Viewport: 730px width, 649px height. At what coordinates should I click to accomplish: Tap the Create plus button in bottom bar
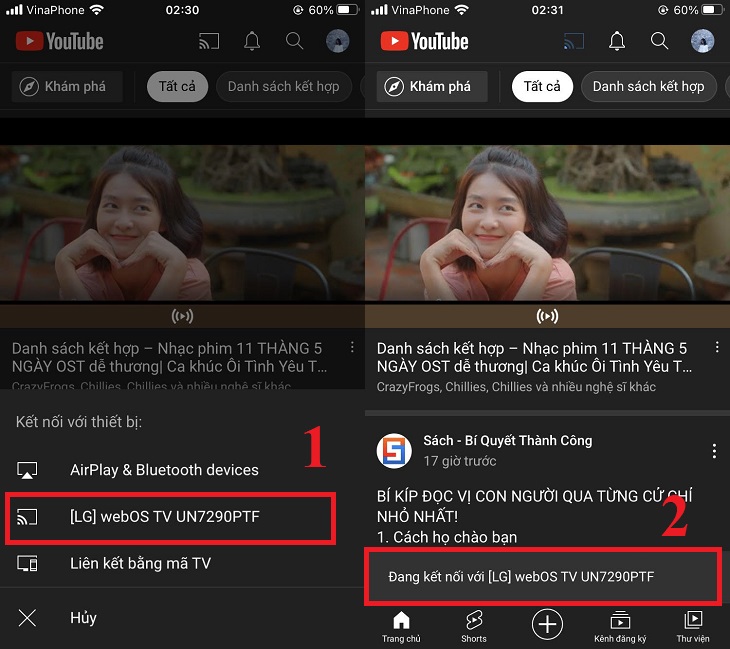click(x=547, y=625)
